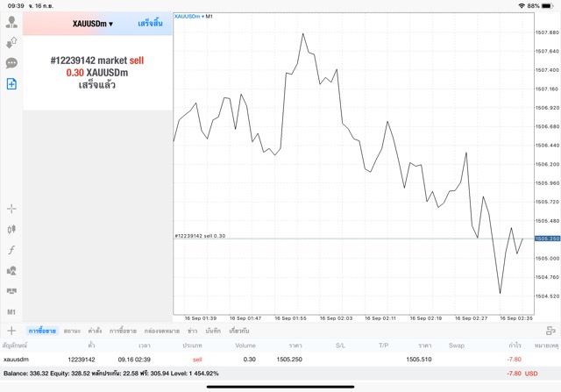Select the xauusdm sell position row
Image resolution: width=561 pixels, height=392 pixels.
pyautogui.click(x=263, y=359)
